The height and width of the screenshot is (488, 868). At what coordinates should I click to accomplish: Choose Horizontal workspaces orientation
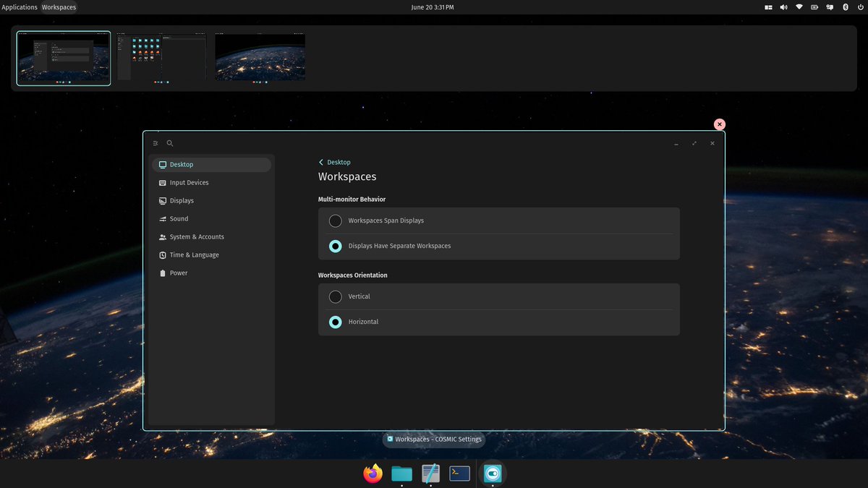pos(335,322)
